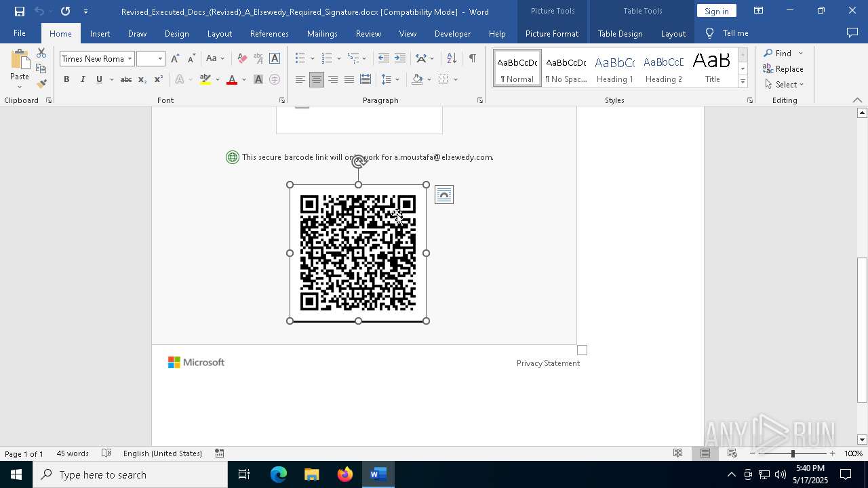Open Ribbon Display Options in the title bar
868x488 pixels.
[x=759, y=11]
